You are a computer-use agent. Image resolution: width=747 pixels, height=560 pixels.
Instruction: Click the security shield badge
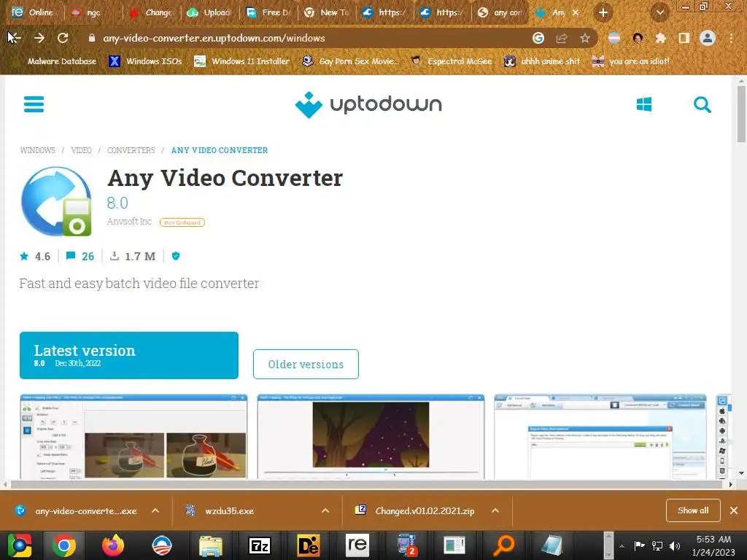(x=176, y=256)
